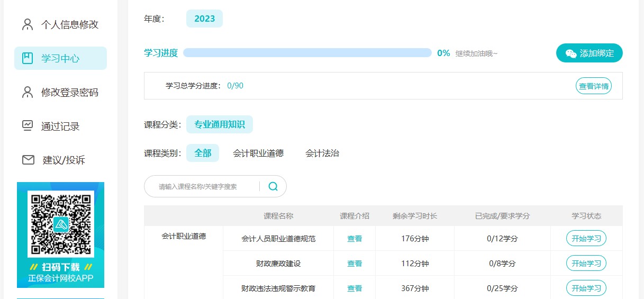
Task: Click the WeChat icon in 添加绑定
Action: coord(571,53)
